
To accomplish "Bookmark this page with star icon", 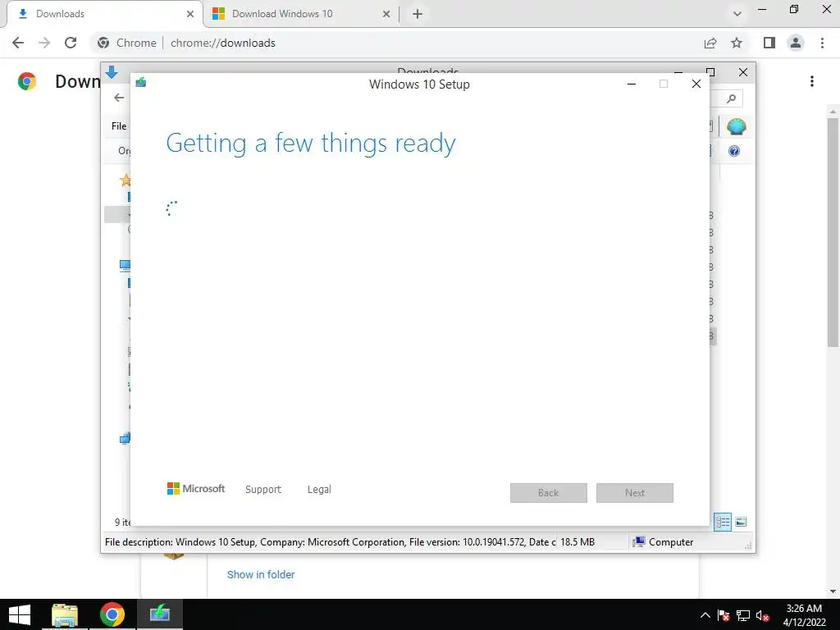I will tap(737, 43).
